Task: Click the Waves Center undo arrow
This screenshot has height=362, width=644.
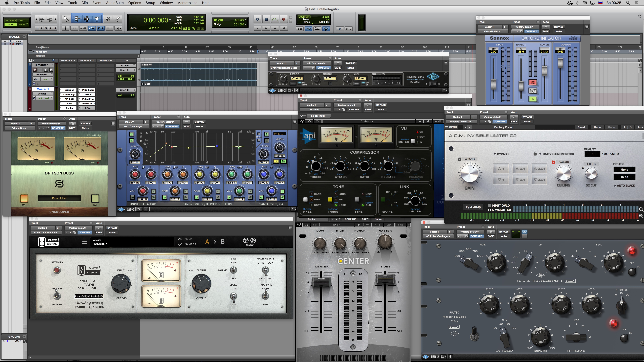Action: coord(306,225)
